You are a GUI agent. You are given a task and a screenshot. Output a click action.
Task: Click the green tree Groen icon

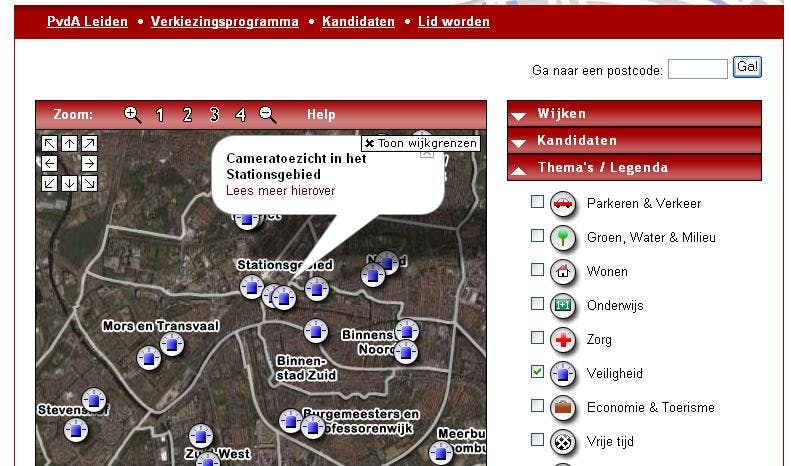[562, 238]
